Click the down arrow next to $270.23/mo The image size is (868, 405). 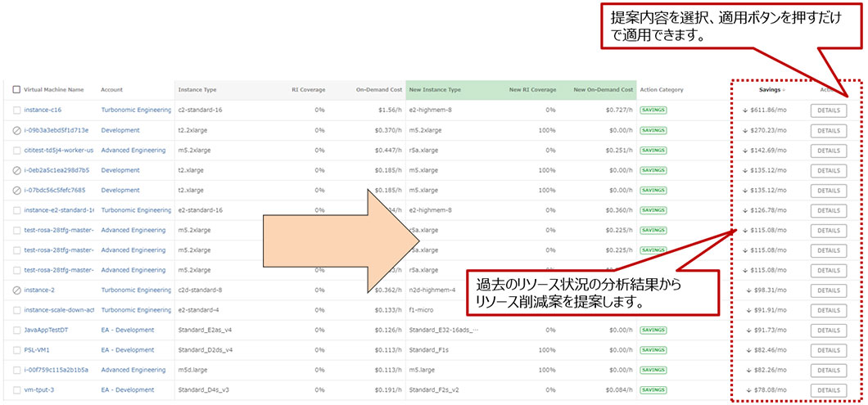pyautogui.click(x=745, y=130)
